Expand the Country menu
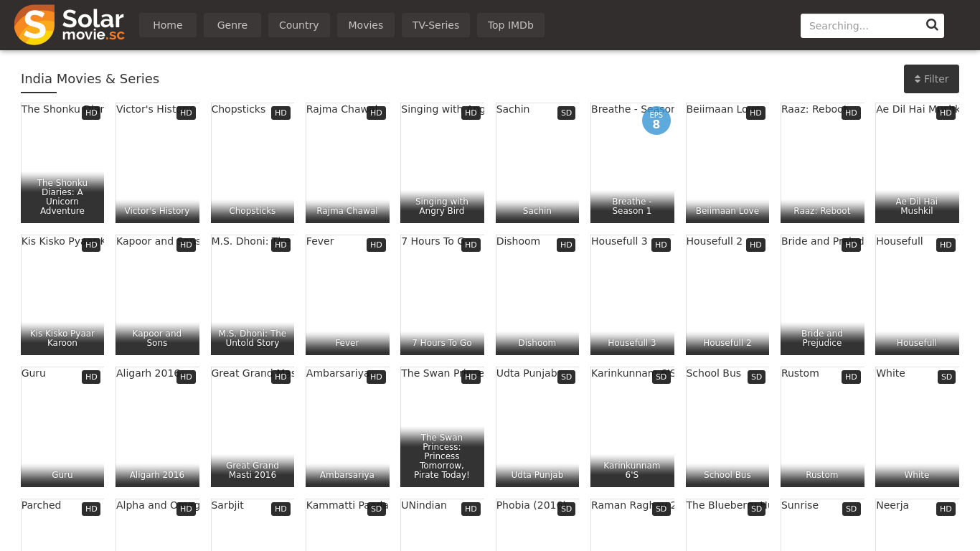The image size is (980, 551). click(298, 25)
